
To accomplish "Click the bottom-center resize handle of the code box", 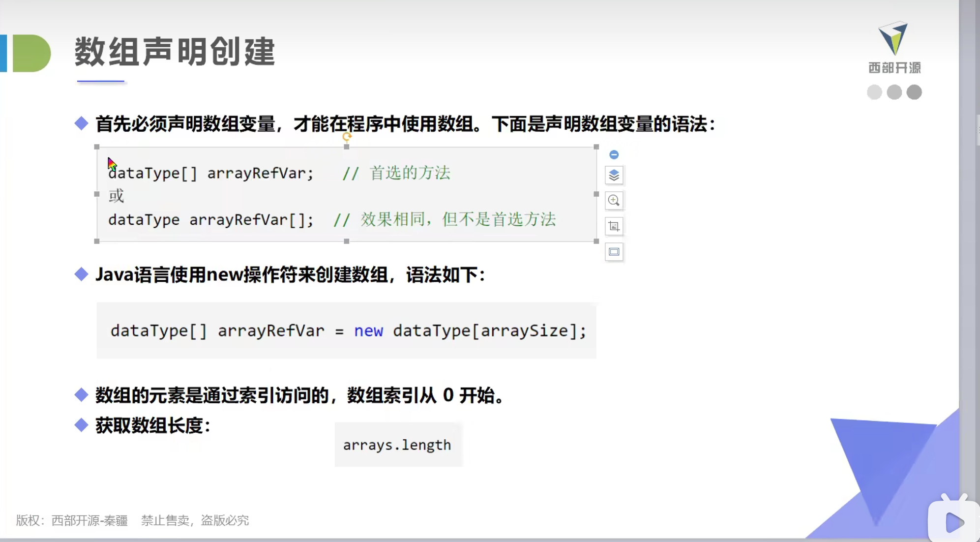I will [347, 241].
